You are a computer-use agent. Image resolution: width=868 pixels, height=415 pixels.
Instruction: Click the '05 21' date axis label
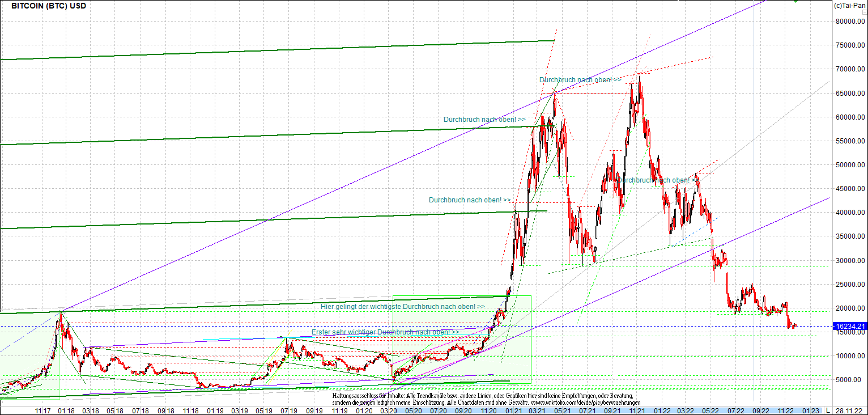coord(563,410)
